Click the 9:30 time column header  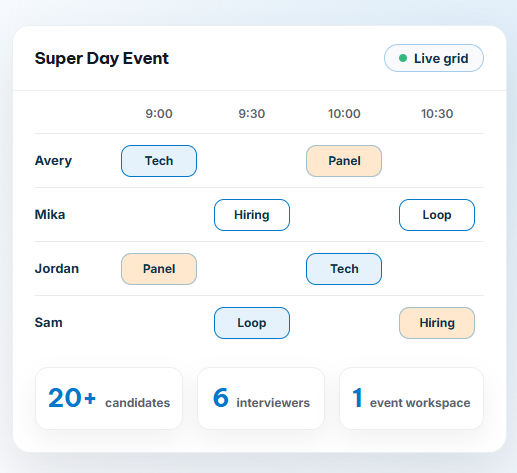[x=252, y=114]
